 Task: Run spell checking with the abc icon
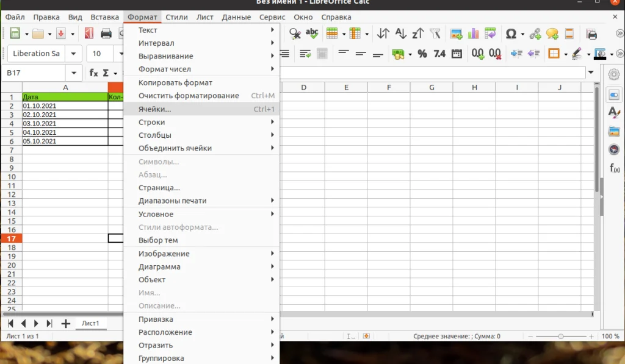tap(311, 34)
